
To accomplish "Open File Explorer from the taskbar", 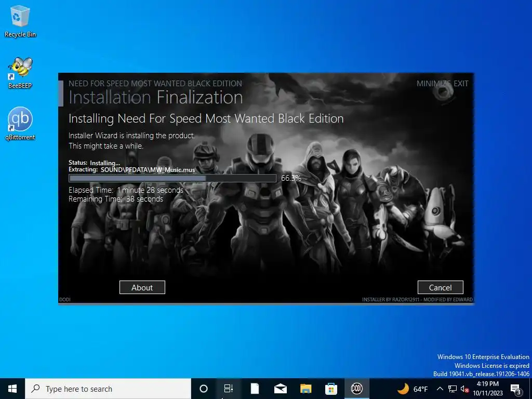I will point(305,389).
